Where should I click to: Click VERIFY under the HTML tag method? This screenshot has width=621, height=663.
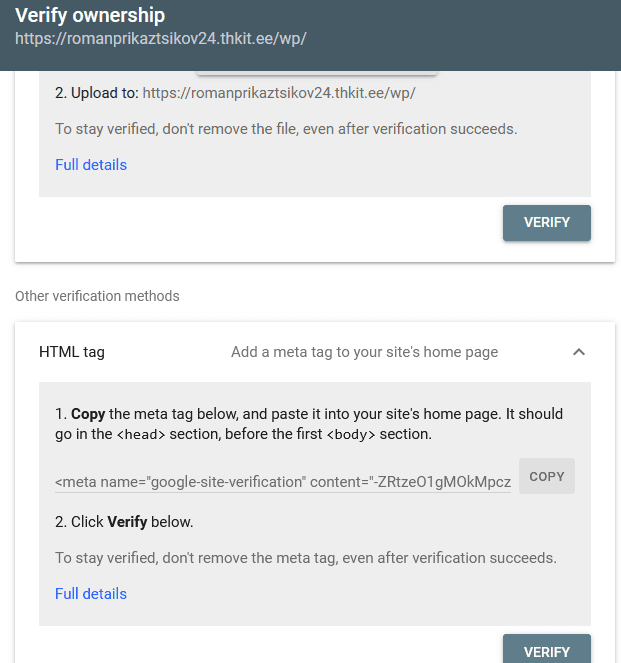[546, 651]
